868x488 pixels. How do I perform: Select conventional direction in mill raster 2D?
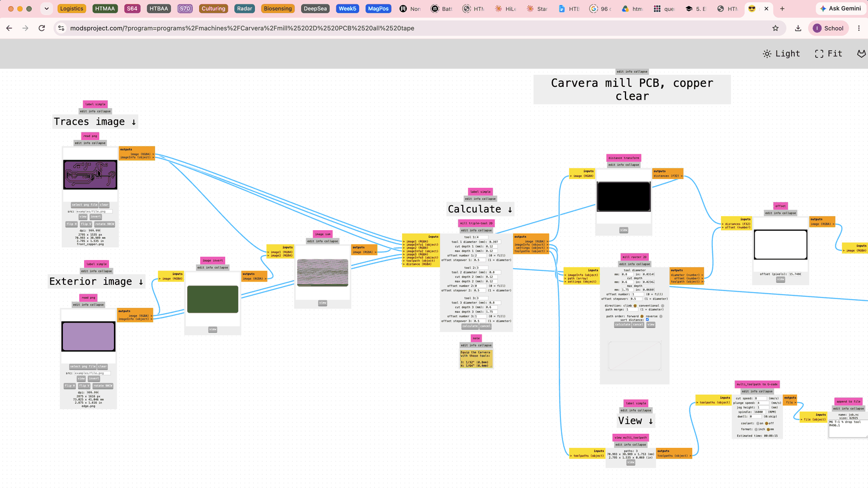pos(662,306)
